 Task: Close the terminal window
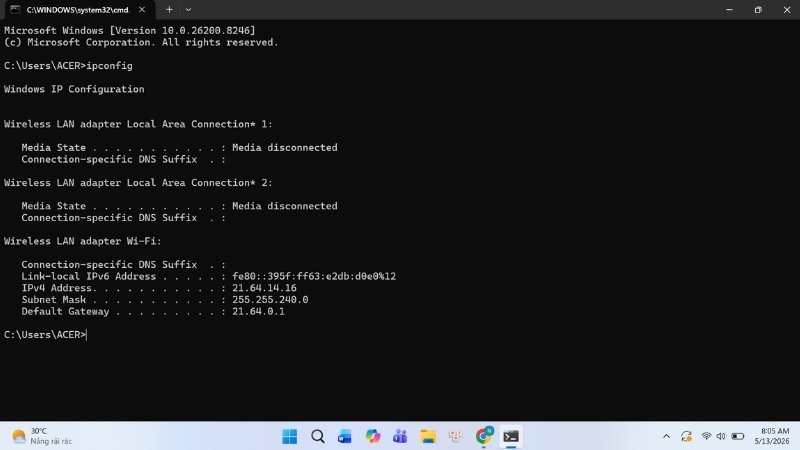pyautogui.click(x=786, y=10)
